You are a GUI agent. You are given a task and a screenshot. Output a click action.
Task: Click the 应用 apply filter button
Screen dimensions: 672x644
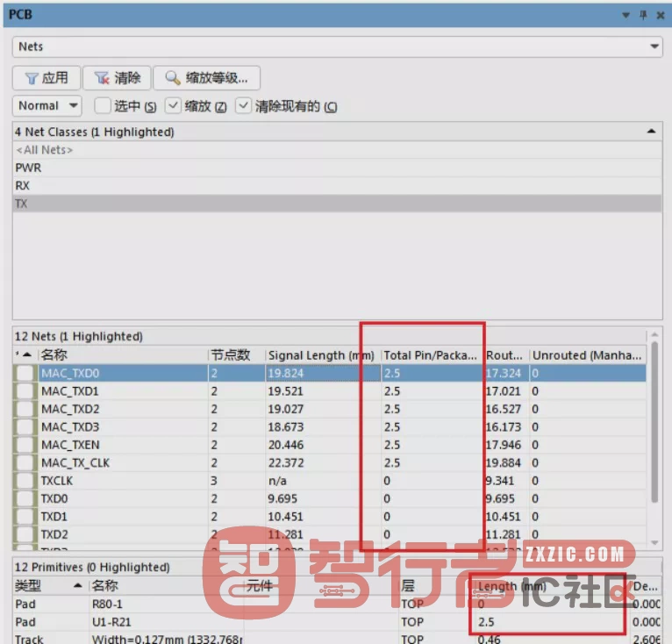(x=46, y=78)
